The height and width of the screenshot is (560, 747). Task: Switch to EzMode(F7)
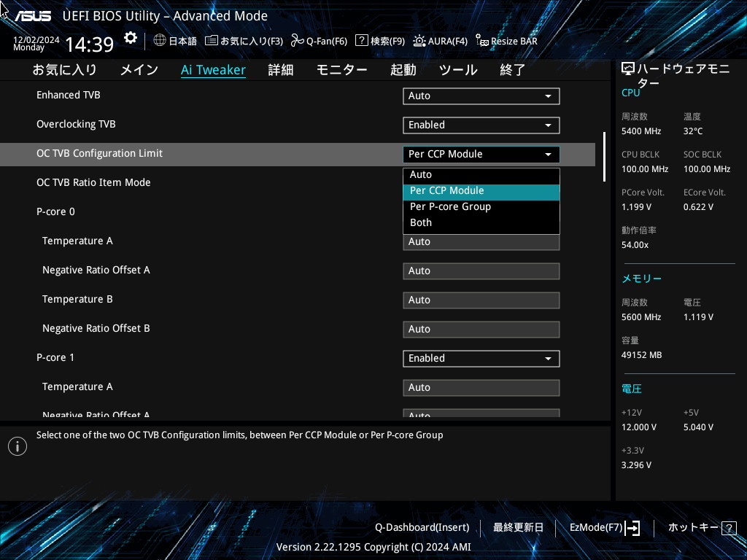(605, 528)
